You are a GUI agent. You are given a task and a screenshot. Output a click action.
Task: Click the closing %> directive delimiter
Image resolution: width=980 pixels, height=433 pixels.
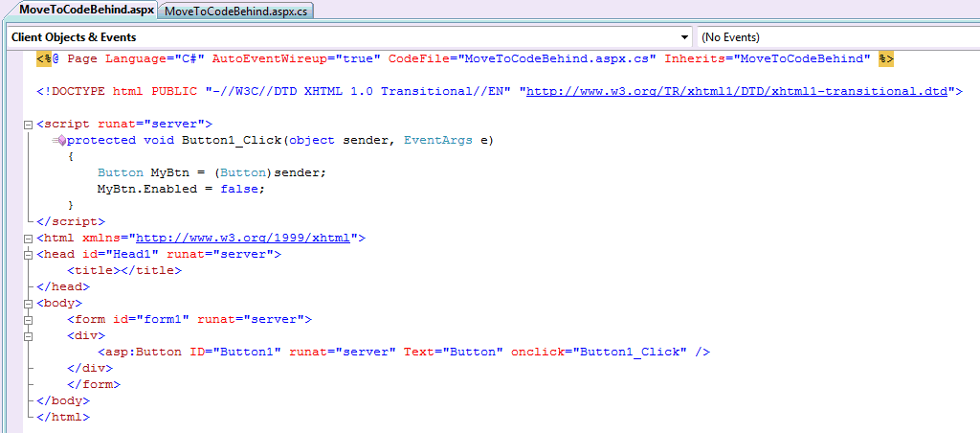tap(886, 58)
